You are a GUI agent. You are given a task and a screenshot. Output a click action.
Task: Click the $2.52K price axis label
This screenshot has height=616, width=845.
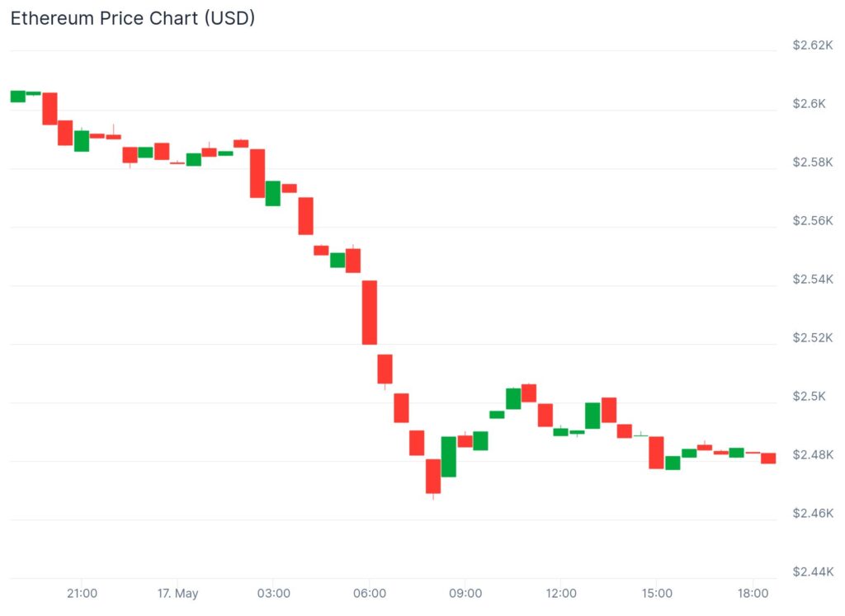(x=813, y=337)
